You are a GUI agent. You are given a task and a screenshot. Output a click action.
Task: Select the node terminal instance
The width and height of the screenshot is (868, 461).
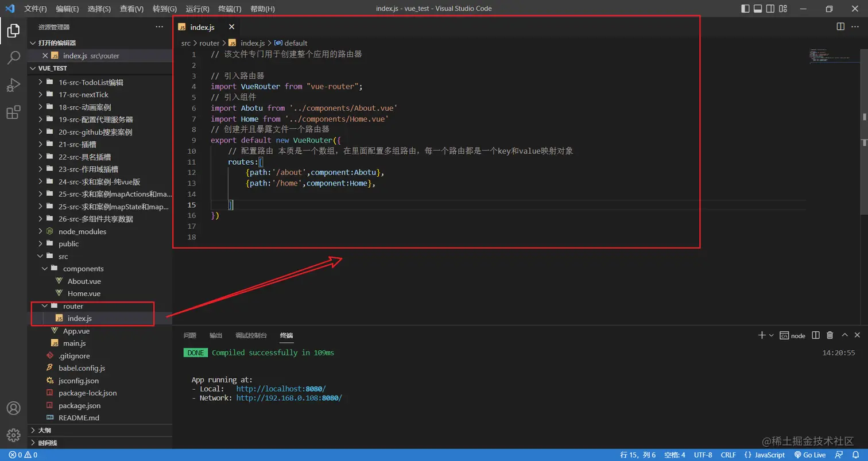(x=792, y=336)
